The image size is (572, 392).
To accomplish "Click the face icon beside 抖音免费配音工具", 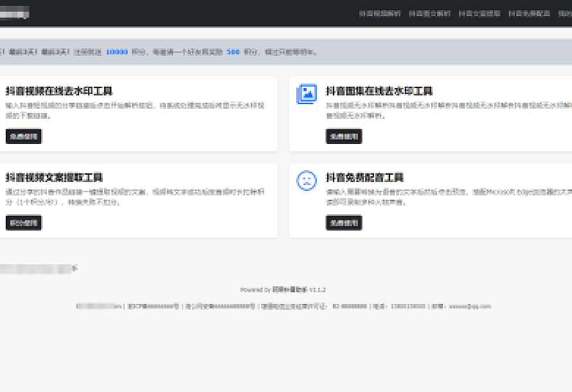I will point(307,181).
